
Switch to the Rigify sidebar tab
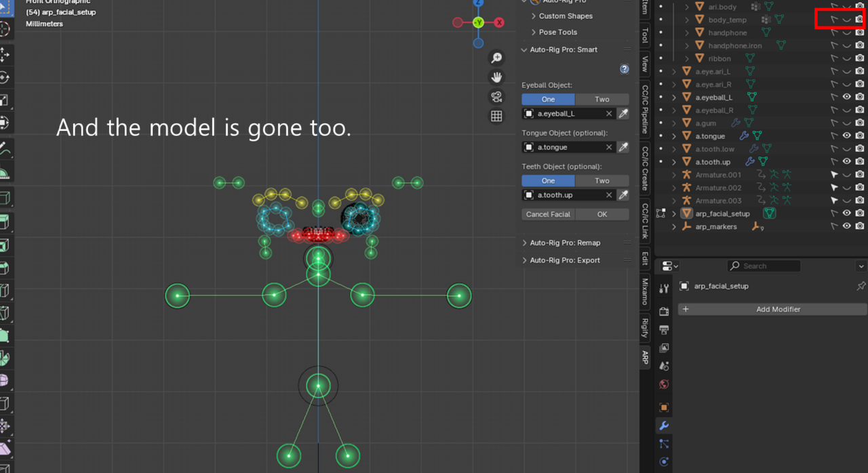(x=645, y=329)
